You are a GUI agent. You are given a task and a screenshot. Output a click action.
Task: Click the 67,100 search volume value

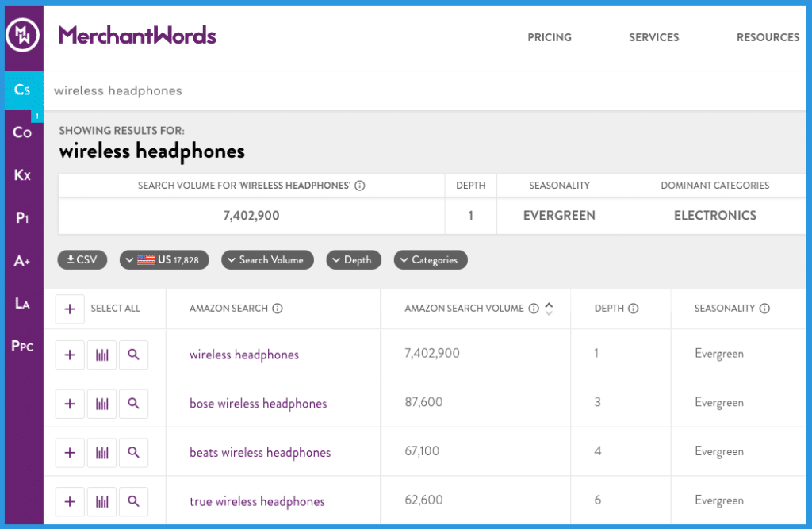click(422, 451)
